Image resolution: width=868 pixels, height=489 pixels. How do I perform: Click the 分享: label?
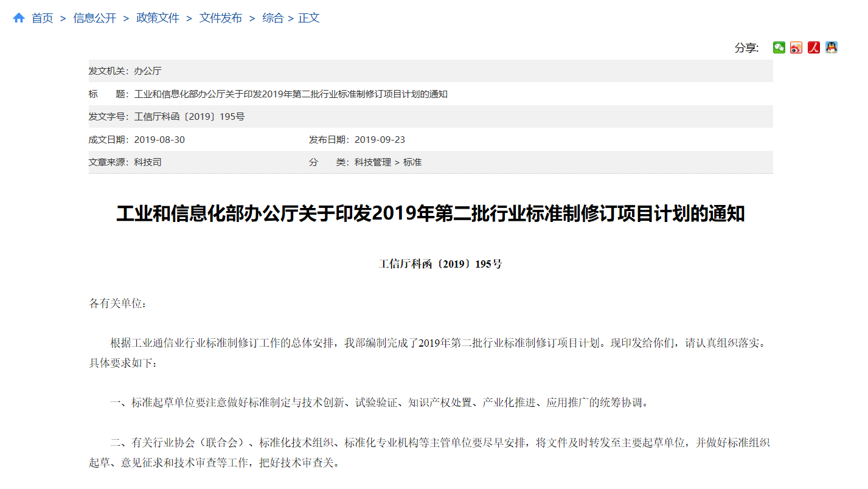[x=747, y=48]
